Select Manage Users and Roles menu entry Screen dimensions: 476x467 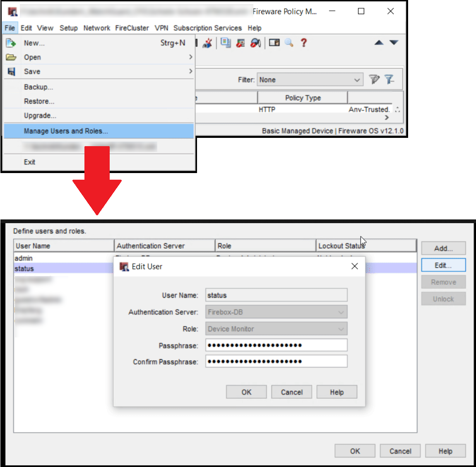point(66,131)
